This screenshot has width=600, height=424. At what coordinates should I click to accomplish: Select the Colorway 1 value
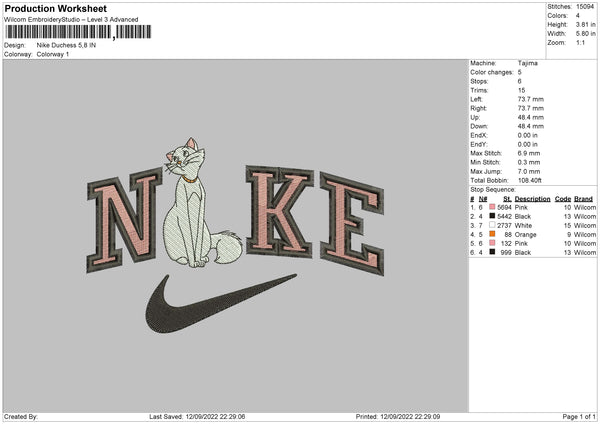click(x=53, y=54)
